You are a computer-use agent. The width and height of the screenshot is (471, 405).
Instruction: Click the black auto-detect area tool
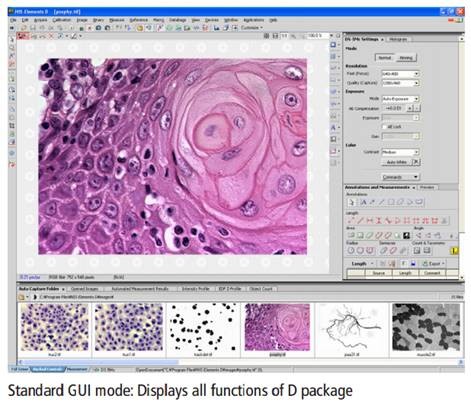[407, 236]
